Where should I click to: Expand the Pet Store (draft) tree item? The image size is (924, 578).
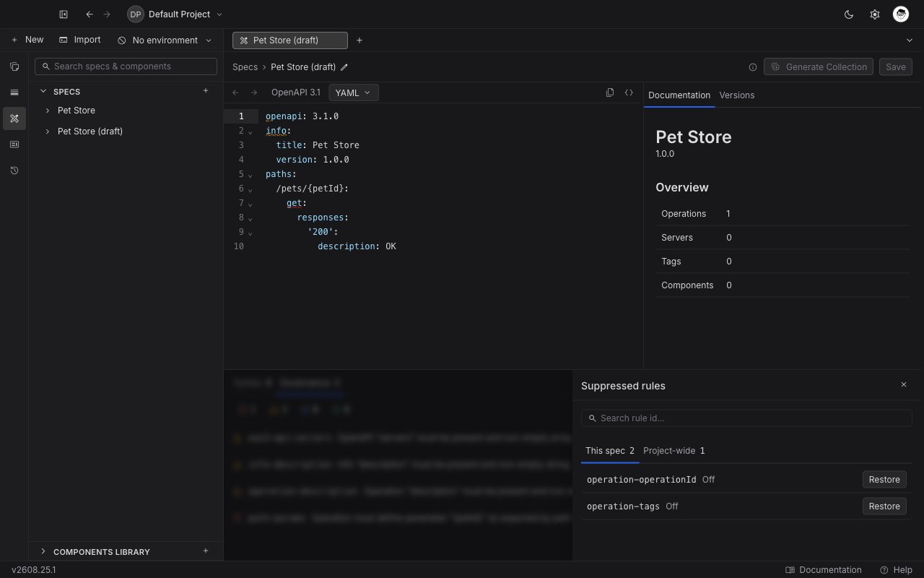(48, 131)
